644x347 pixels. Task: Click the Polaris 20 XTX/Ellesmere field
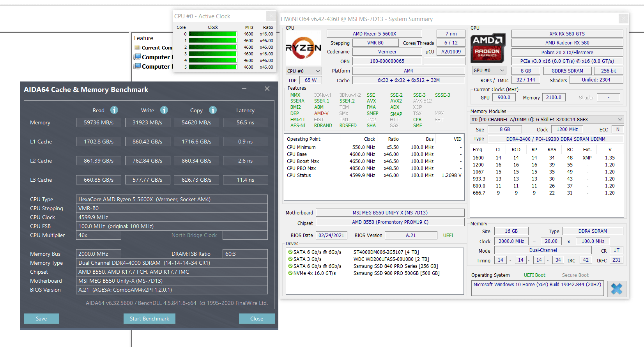coord(567,52)
